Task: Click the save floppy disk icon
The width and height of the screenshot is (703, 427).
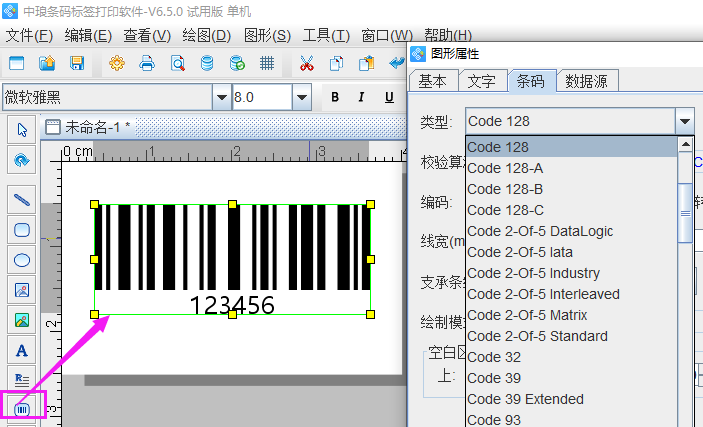Action: 77,63
